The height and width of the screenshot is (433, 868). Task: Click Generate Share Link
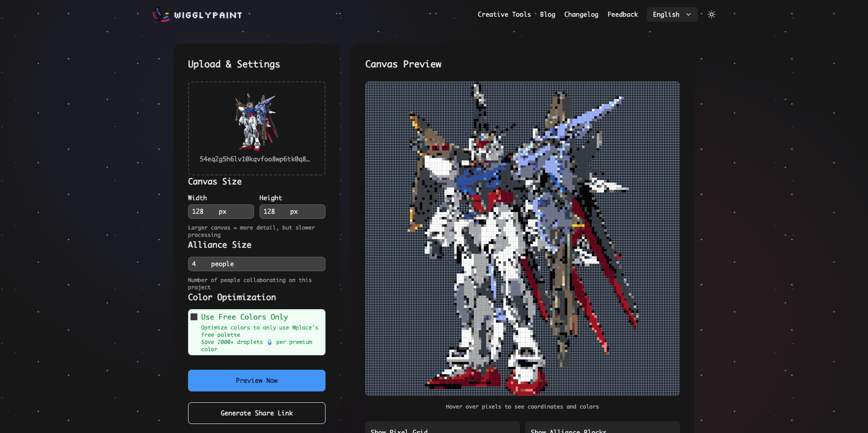[x=256, y=413]
